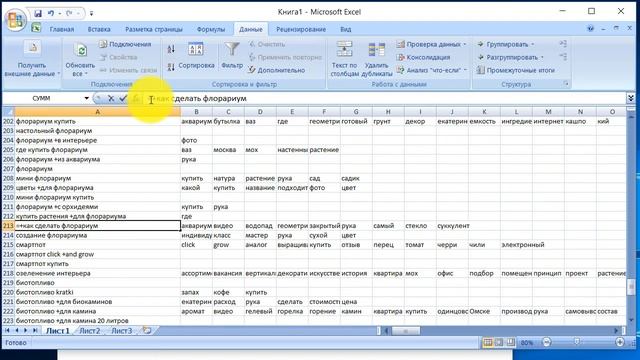Image resolution: width=640 pixels, height=360 pixels.
Task: Open the Главная ribbon tab
Action: tap(62, 29)
